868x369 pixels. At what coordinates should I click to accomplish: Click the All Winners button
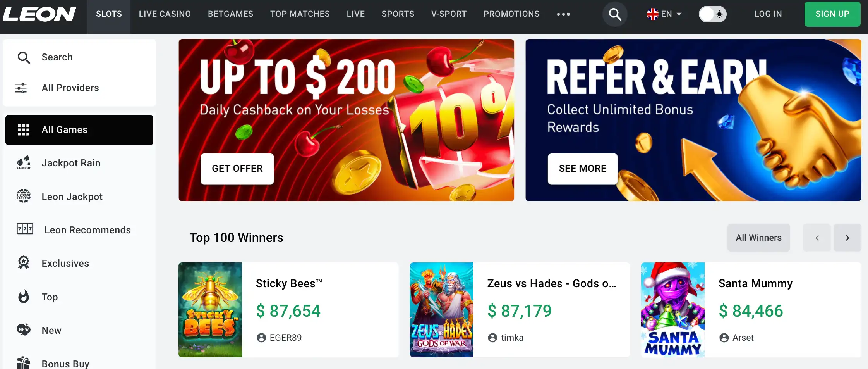(758, 238)
